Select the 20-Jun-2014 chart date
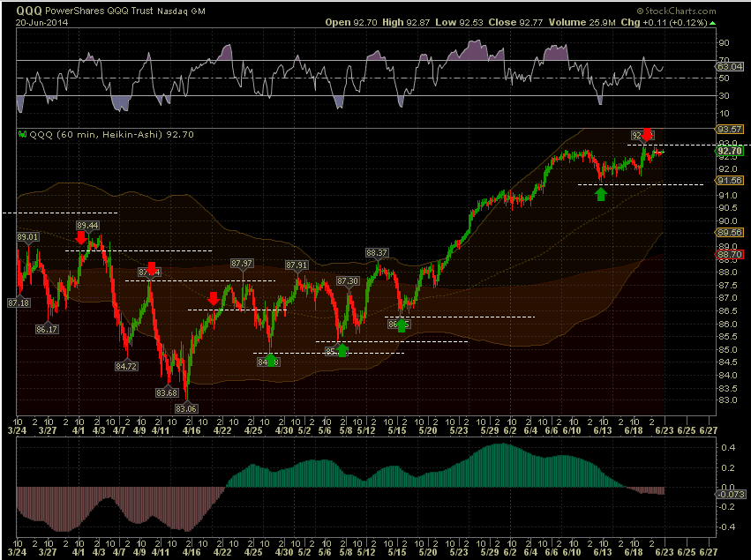The height and width of the screenshot is (560, 751). click(x=42, y=23)
